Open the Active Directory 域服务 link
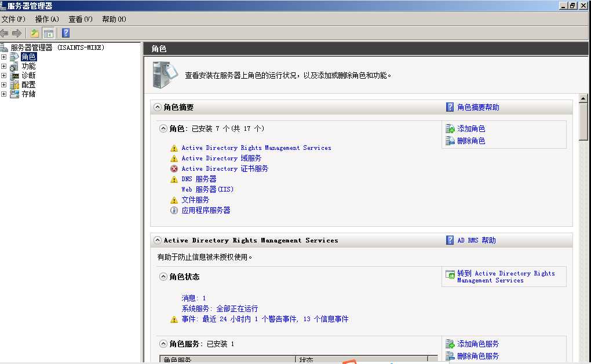 point(221,158)
